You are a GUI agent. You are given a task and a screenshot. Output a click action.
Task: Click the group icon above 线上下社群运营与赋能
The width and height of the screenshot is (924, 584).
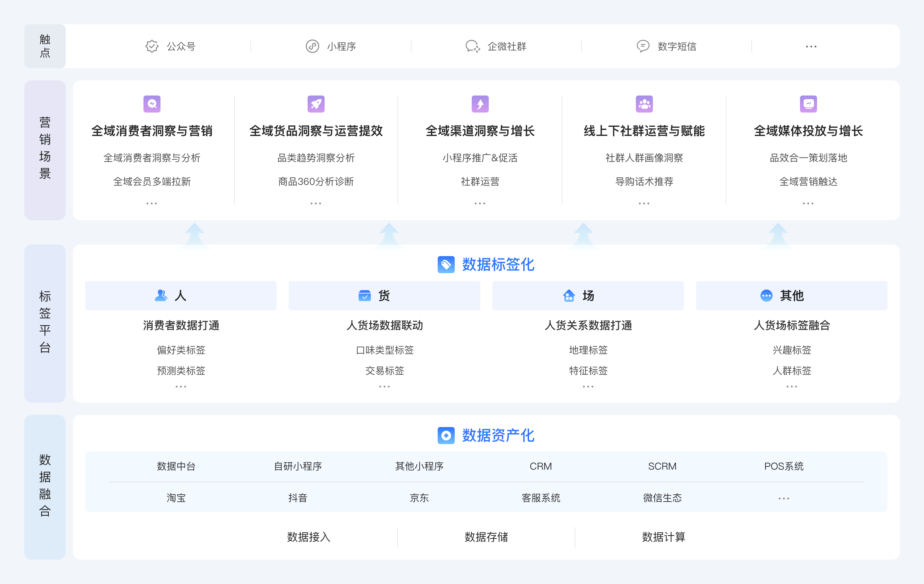click(644, 104)
